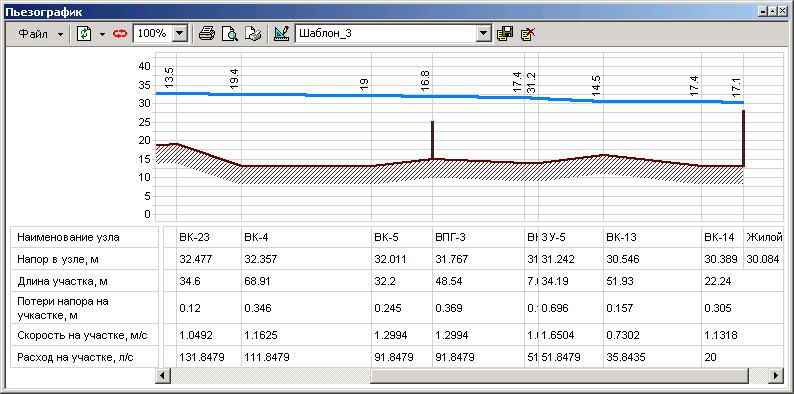Click the horizontal scrollbar thumb
Viewport: 794px width, 394px height.
(x=559, y=376)
